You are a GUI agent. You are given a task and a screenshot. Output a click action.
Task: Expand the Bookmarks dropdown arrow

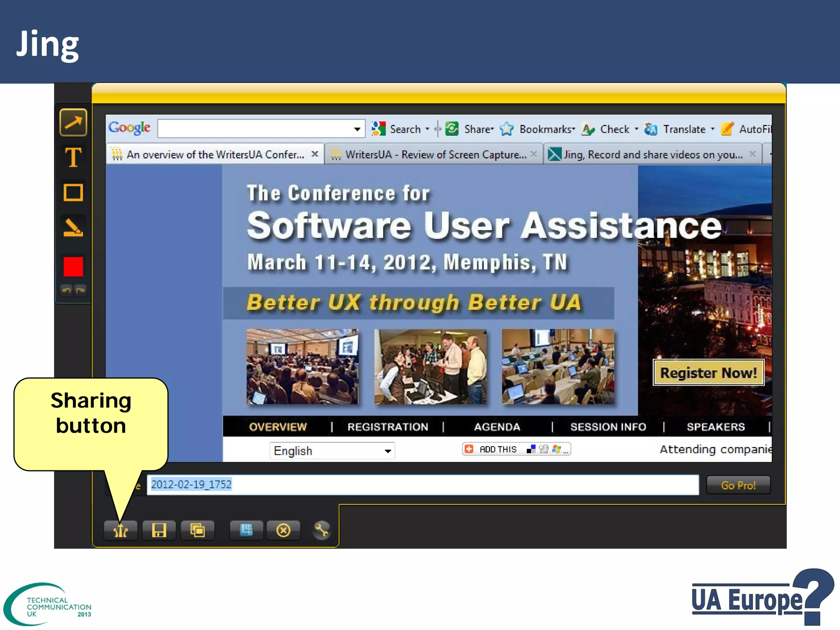coord(574,129)
